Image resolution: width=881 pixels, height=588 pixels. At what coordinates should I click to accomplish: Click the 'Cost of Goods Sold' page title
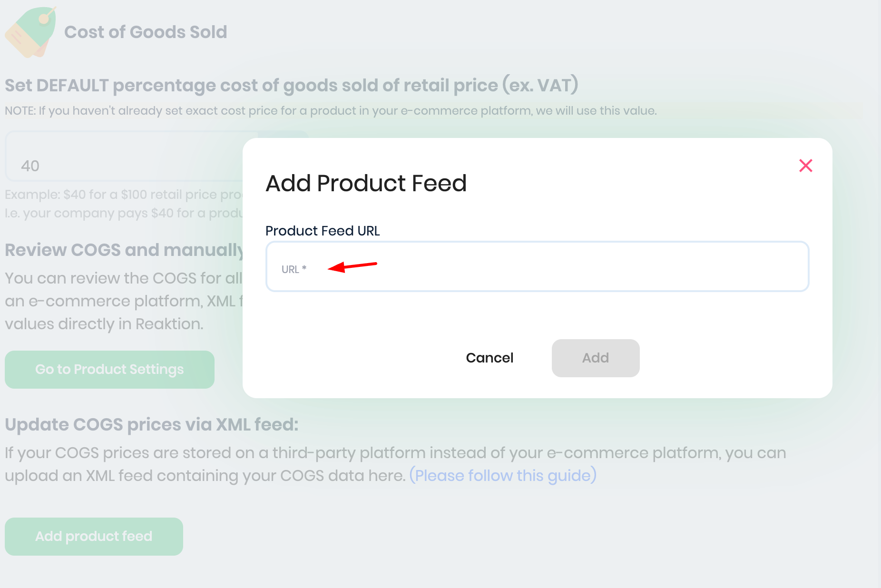point(146,32)
